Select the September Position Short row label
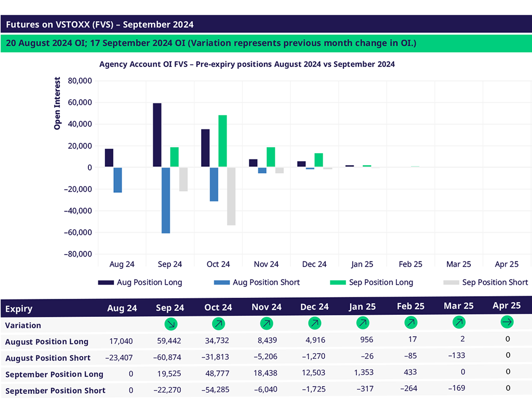The height and width of the screenshot is (411, 532). tap(55, 390)
